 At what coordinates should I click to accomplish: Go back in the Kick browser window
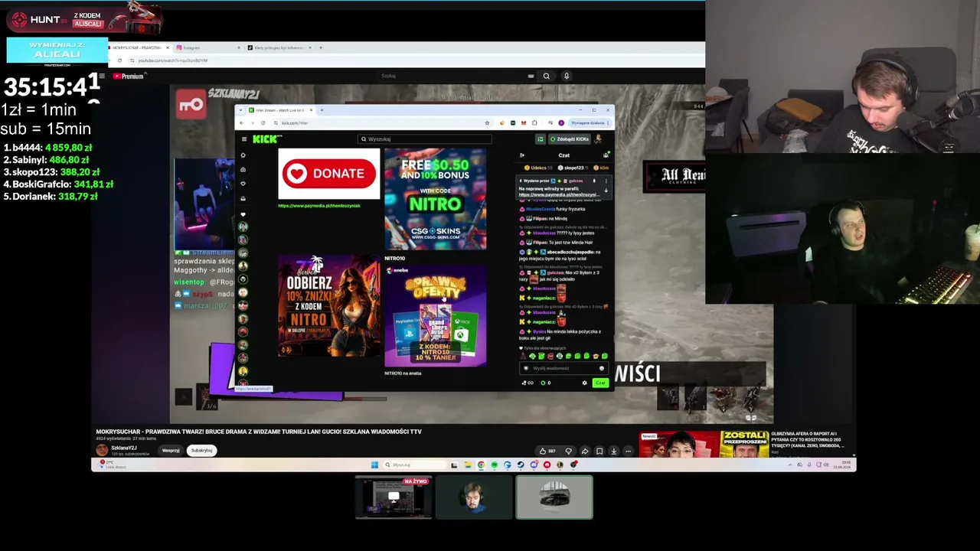(241, 122)
